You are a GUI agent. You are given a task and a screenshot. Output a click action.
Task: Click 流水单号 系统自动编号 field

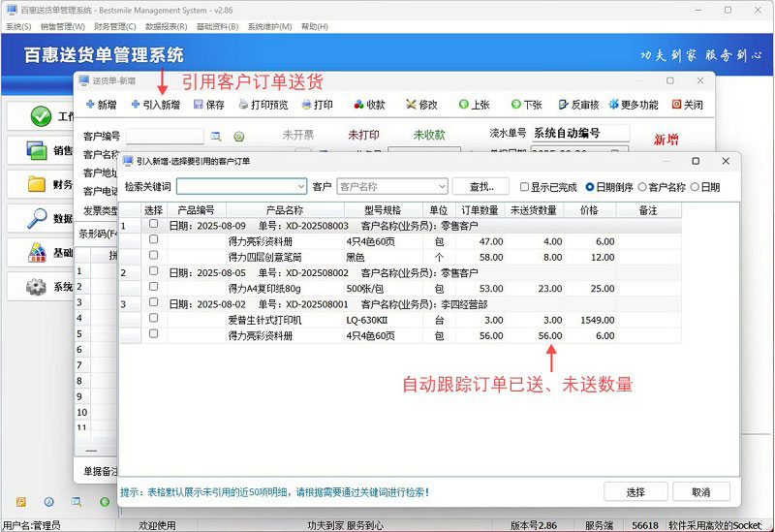(x=580, y=133)
